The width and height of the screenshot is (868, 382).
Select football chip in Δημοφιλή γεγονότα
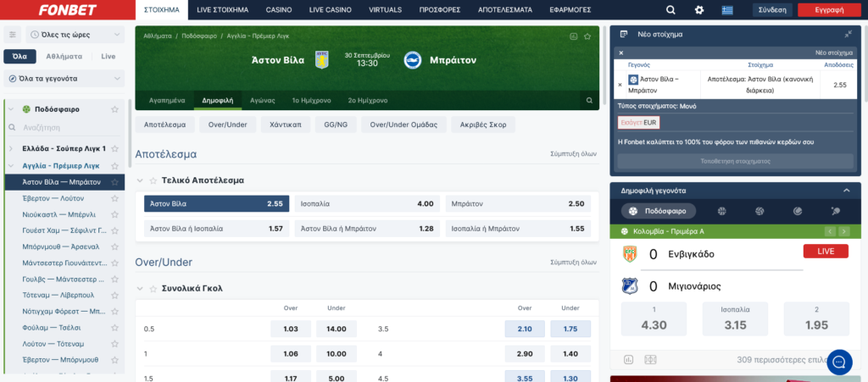[x=658, y=211]
